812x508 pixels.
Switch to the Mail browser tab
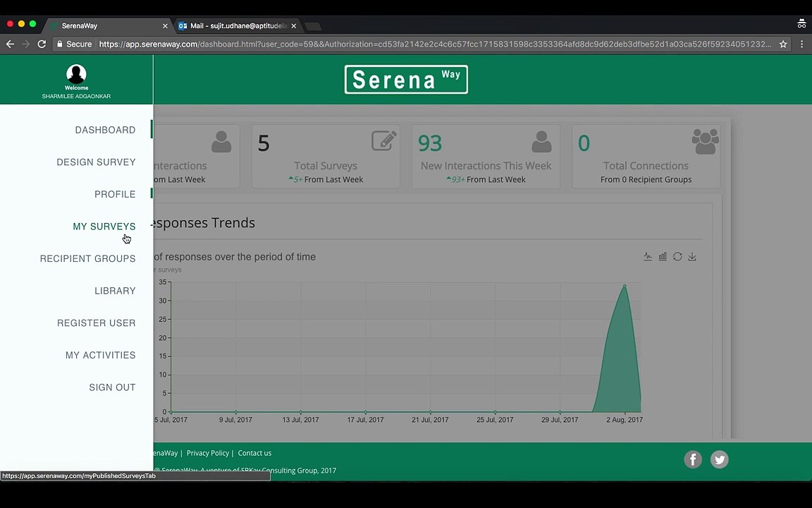pyautogui.click(x=235, y=25)
